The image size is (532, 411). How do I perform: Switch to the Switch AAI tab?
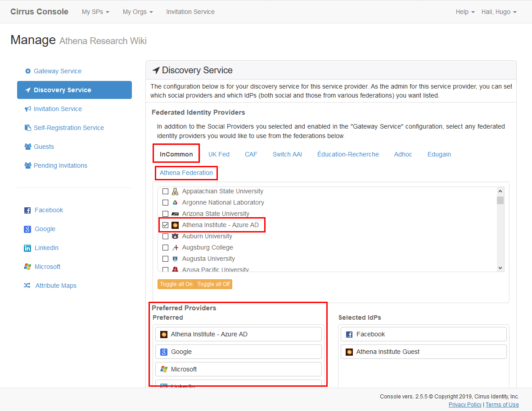click(x=287, y=154)
